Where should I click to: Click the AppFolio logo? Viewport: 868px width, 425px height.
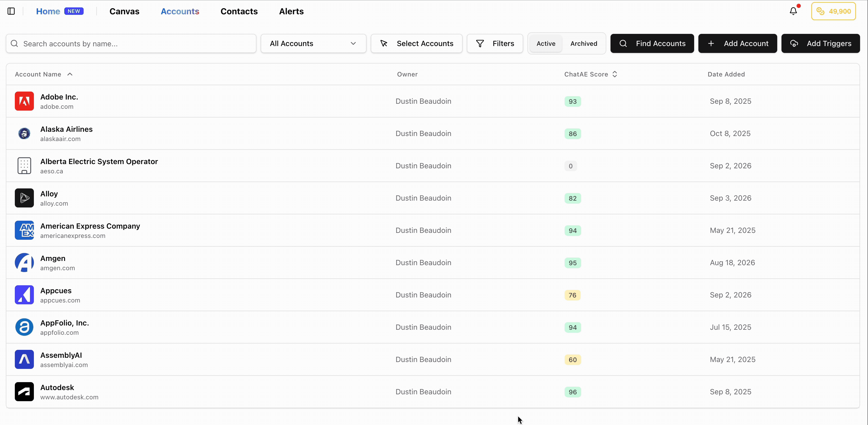(x=24, y=327)
